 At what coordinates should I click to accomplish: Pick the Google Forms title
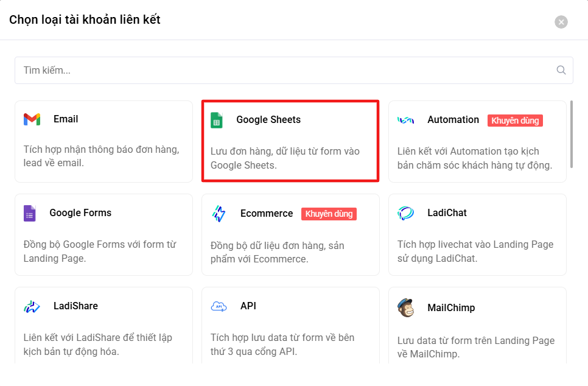click(x=80, y=212)
